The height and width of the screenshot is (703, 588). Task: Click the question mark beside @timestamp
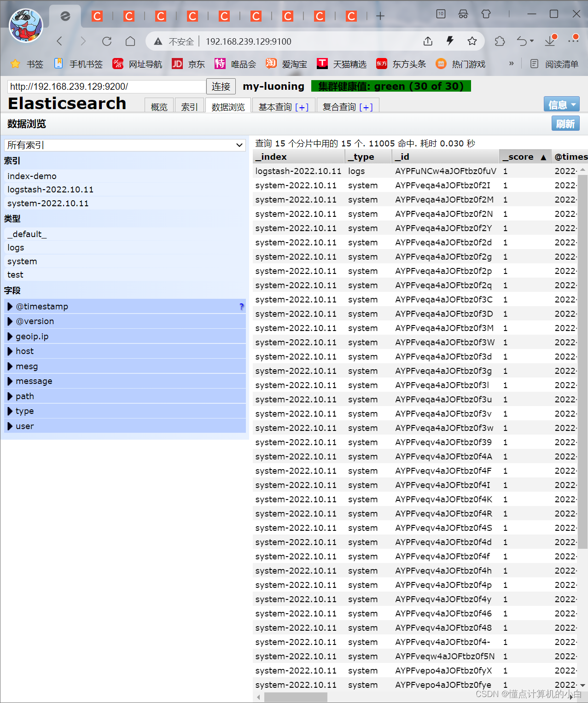pos(241,307)
